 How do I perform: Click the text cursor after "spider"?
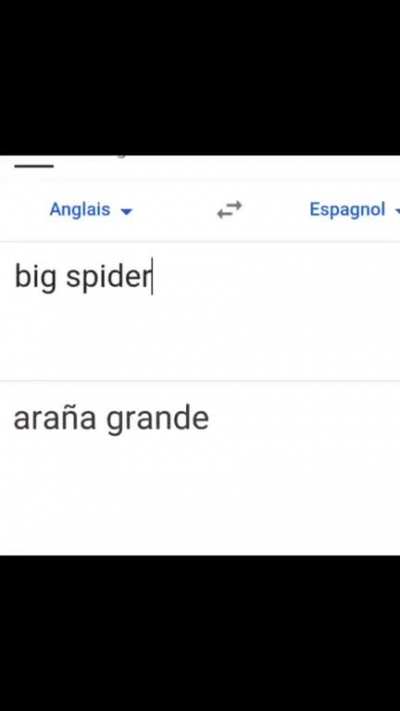pyautogui.click(x=152, y=276)
